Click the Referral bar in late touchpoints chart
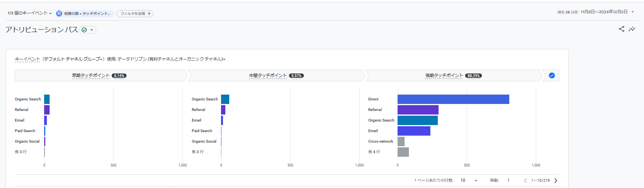This screenshot has height=188, width=644. (x=418, y=110)
